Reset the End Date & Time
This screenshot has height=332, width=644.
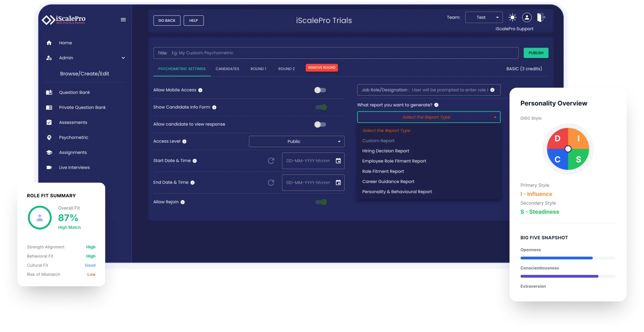click(x=271, y=183)
